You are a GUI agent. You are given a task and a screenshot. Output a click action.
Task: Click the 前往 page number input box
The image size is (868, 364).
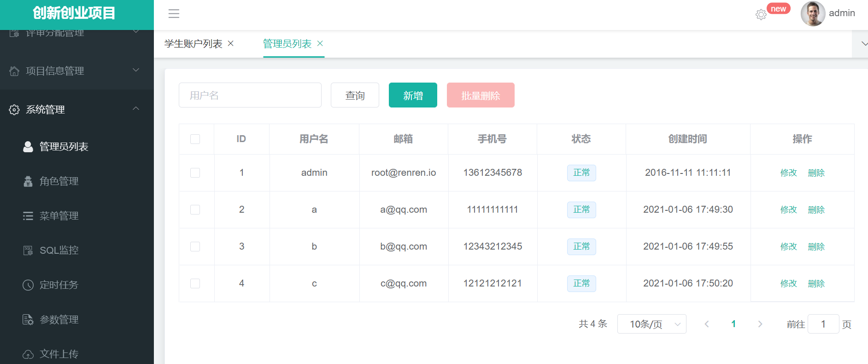tap(823, 324)
